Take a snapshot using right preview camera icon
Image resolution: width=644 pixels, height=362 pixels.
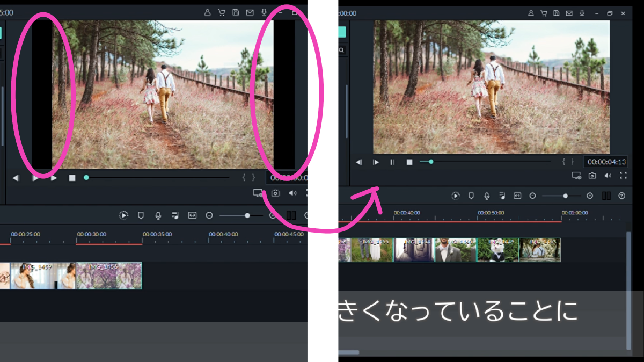click(x=592, y=176)
